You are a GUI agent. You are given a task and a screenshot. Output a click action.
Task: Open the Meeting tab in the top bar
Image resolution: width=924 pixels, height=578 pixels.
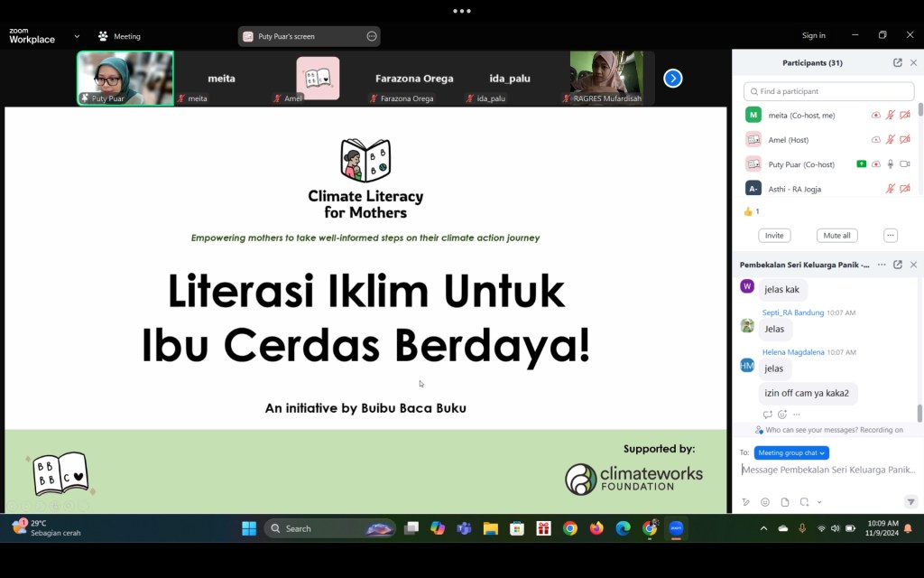(119, 36)
